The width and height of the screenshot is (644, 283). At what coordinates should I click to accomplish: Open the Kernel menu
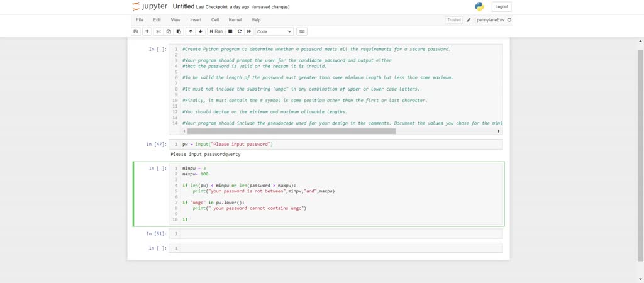[x=235, y=20]
